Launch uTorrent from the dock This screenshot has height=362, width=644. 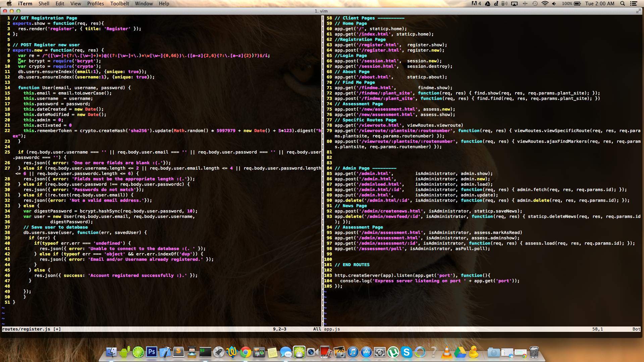coord(393,352)
